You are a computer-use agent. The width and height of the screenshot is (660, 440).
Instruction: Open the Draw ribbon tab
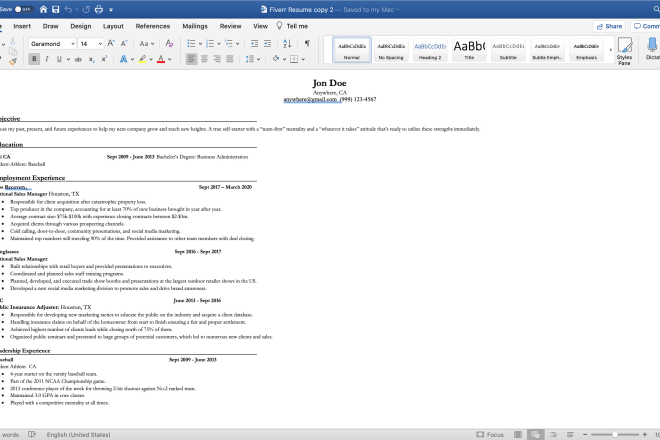click(51, 26)
